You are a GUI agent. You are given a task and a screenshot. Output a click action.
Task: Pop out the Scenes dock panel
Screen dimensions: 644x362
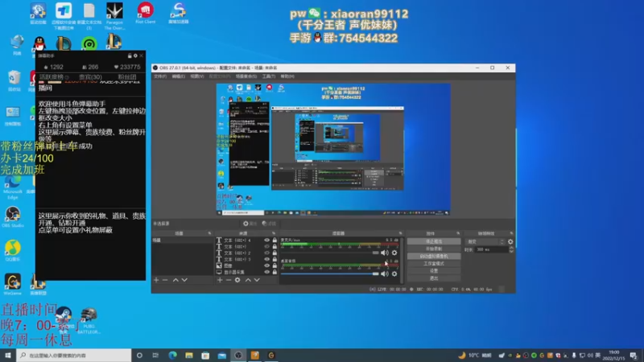point(209,233)
